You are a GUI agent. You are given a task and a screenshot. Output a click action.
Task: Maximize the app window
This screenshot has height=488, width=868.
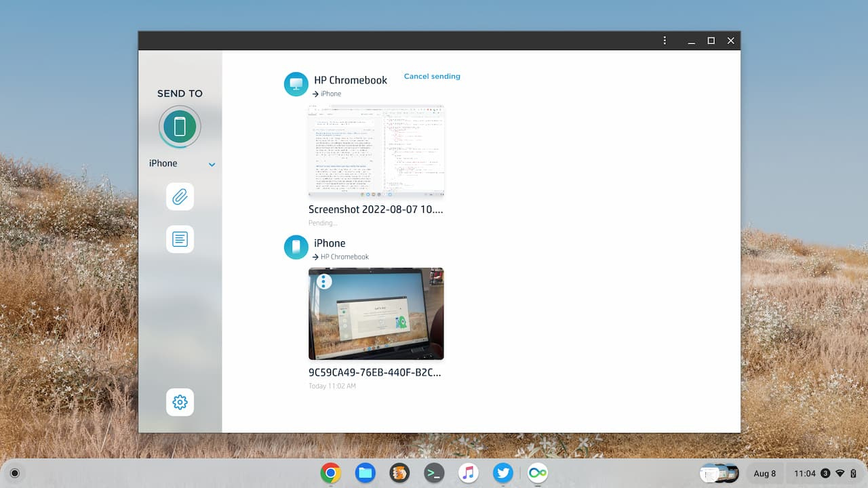(711, 41)
